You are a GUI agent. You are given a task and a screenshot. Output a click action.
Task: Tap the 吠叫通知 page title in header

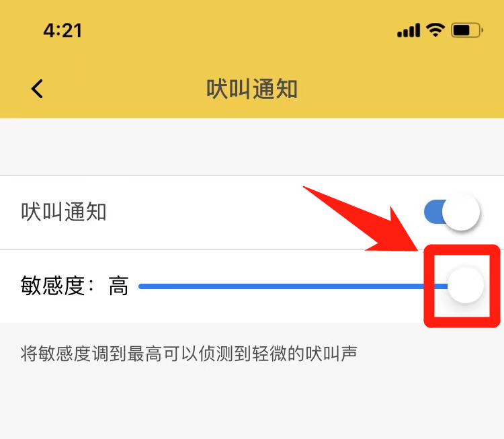click(252, 89)
